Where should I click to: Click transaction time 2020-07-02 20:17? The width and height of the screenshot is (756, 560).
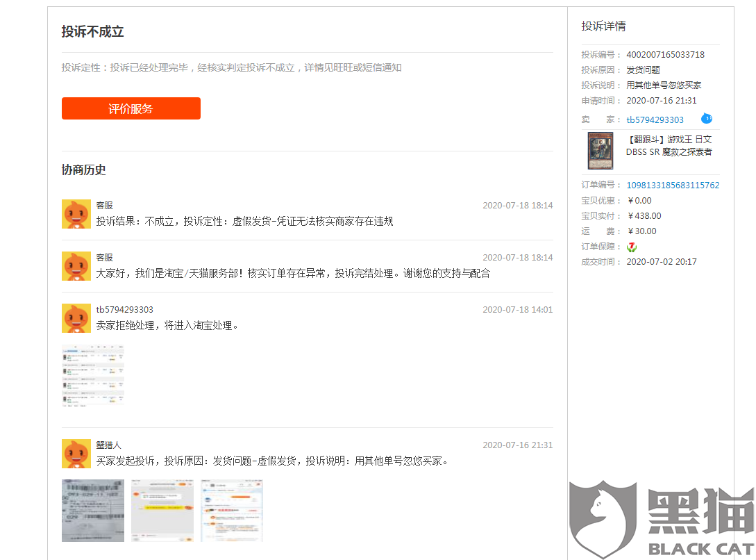[662, 262]
